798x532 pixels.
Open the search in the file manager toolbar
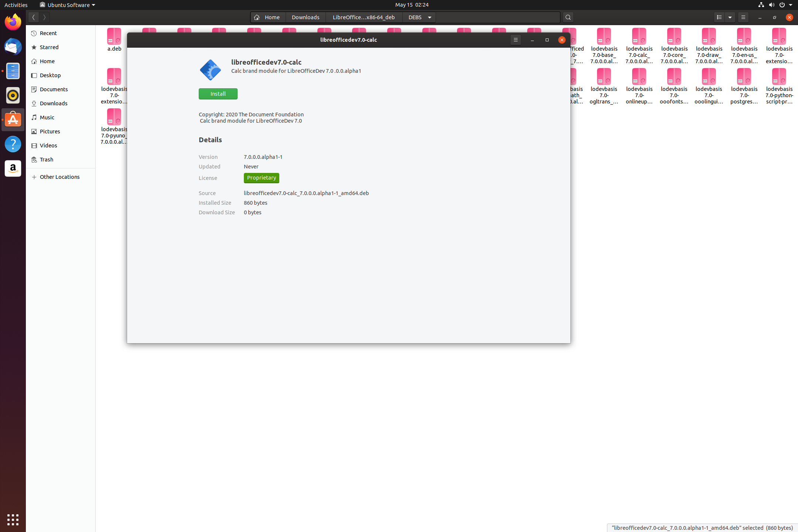coord(568,17)
